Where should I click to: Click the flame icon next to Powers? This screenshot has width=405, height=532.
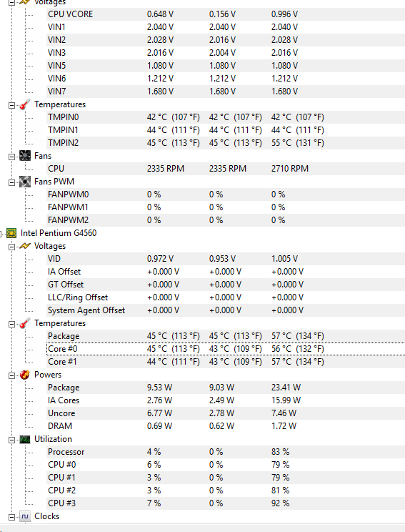(x=25, y=375)
